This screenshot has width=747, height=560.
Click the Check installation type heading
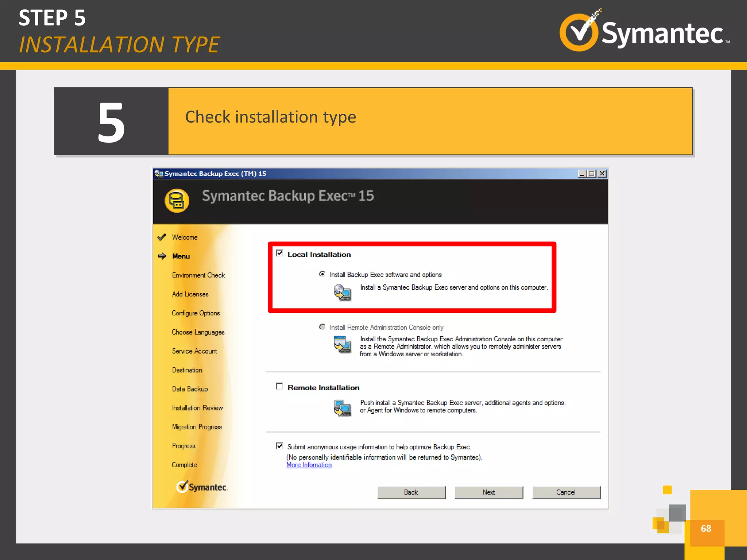point(271,117)
